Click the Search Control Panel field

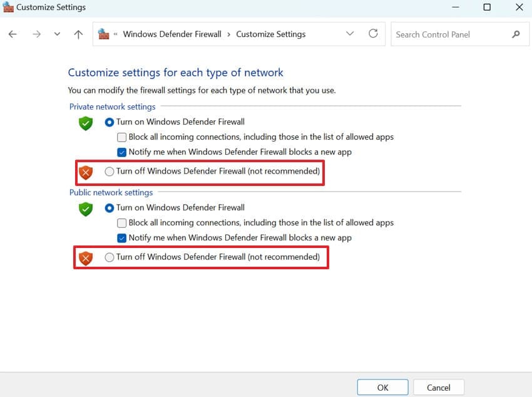[451, 34]
